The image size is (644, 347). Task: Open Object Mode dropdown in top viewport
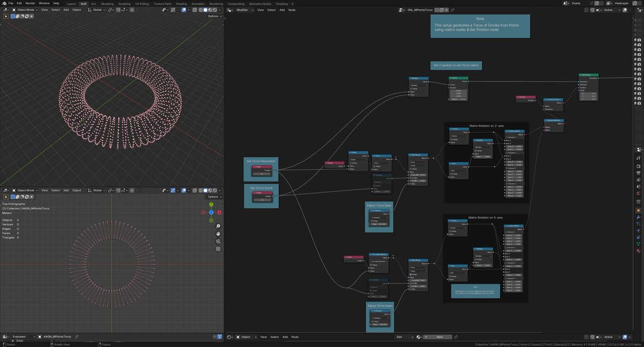point(25,10)
